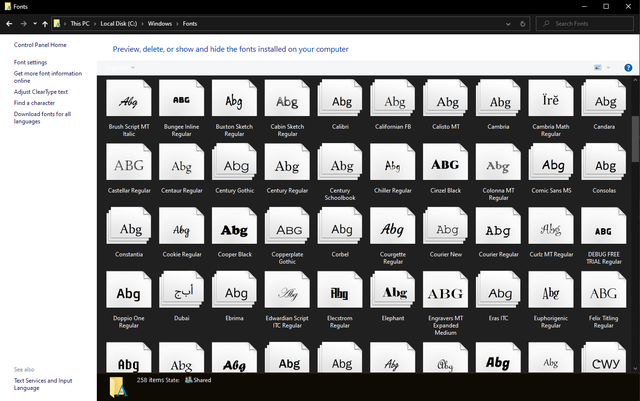Select the Courgette Regular font
Image resolution: width=640 pixels, height=401 pixels.
pos(393,226)
